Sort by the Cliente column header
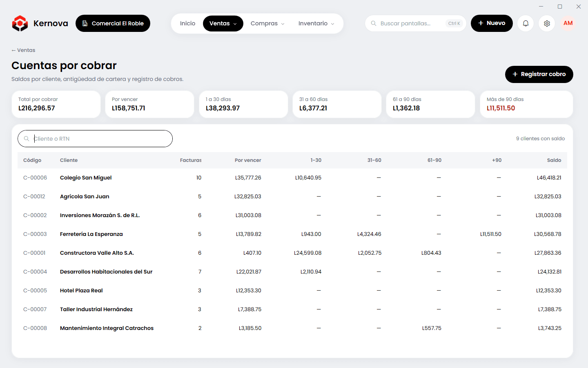The height and width of the screenshot is (368, 588). [x=69, y=160]
